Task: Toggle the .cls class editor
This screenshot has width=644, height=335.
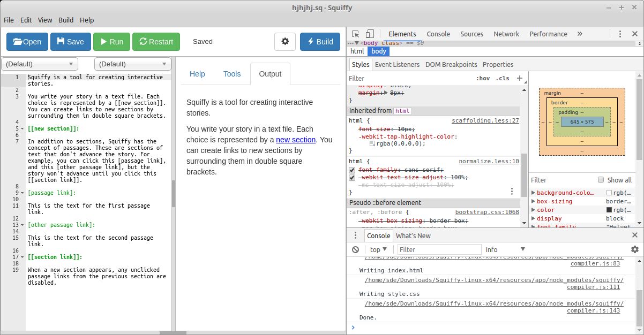Action: (503, 78)
